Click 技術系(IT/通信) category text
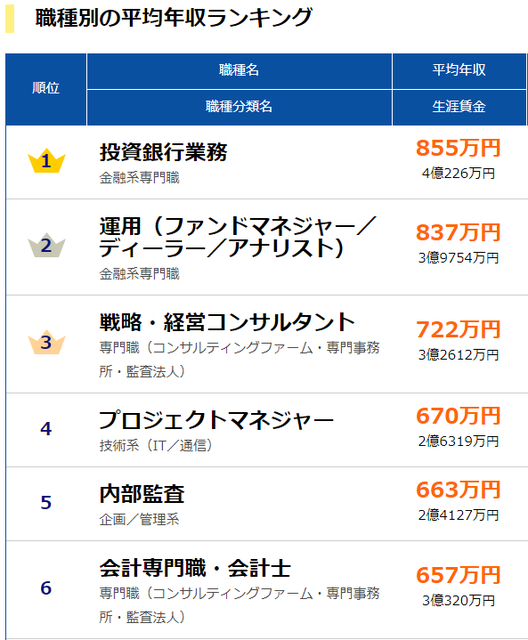This screenshot has height=640, width=528. click(156, 445)
